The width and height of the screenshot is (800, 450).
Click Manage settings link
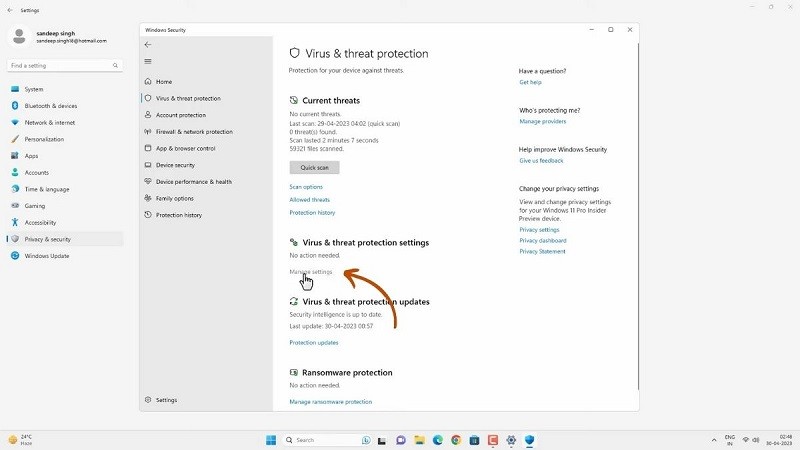click(x=311, y=272)
